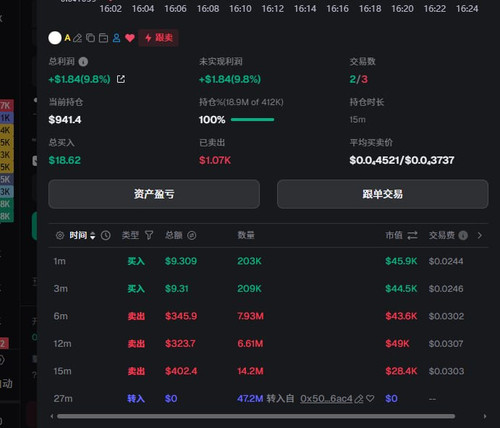Click the info icon next to 总利润
Viewport: 500px width, 428px height.
83,62
